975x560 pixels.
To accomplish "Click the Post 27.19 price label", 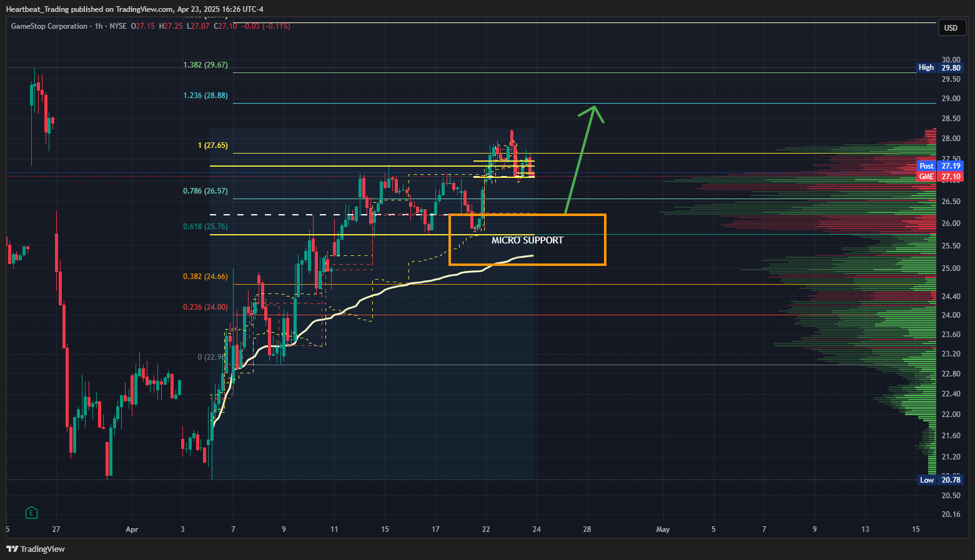I will [x=940, y=165].
